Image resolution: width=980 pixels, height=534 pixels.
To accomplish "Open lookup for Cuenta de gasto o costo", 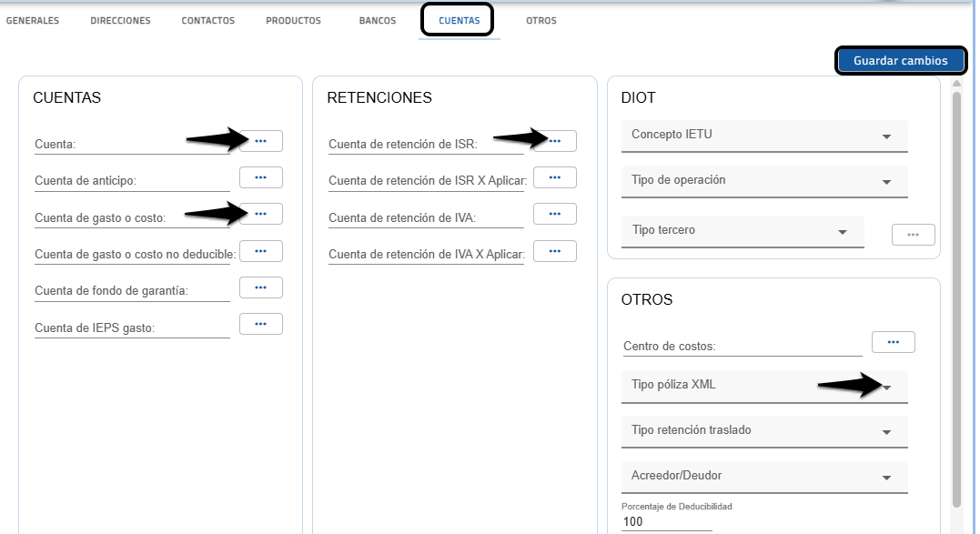I will point(260,214).
